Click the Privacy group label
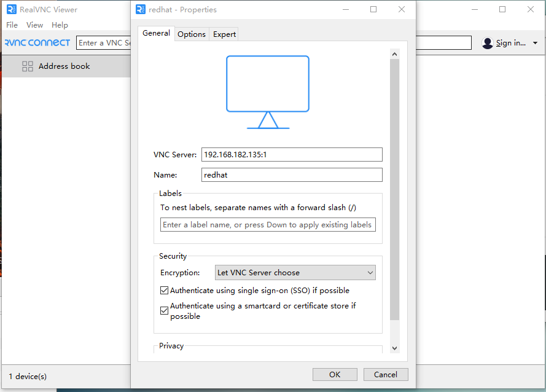This screenshot has width=546, height=392. pyautogui.click(x=171, y=346)
